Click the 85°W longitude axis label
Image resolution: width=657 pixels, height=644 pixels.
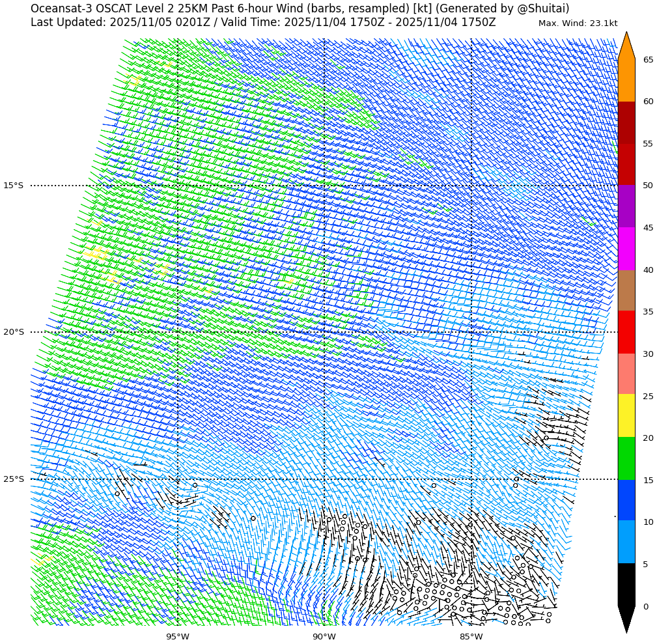471,637
